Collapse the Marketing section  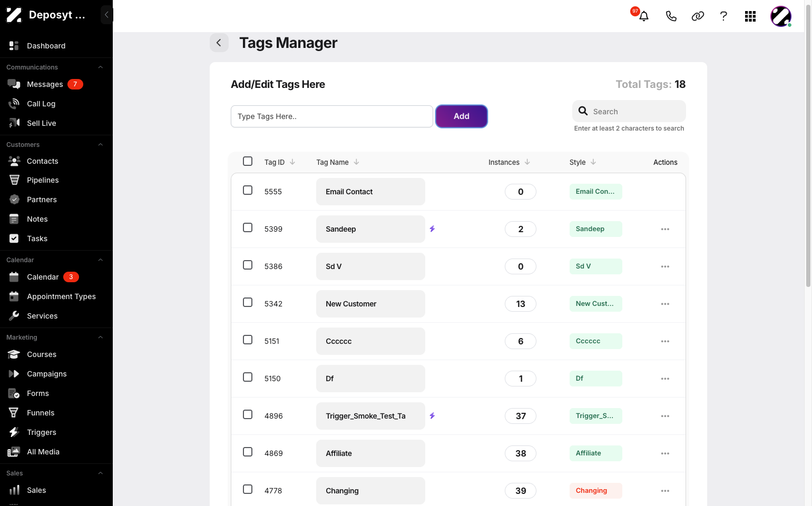point(100,338)
